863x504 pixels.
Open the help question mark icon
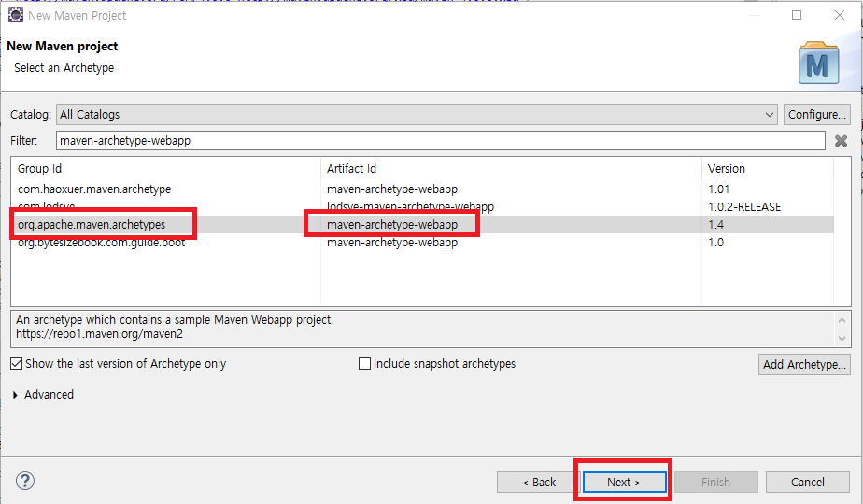[25, 481]
